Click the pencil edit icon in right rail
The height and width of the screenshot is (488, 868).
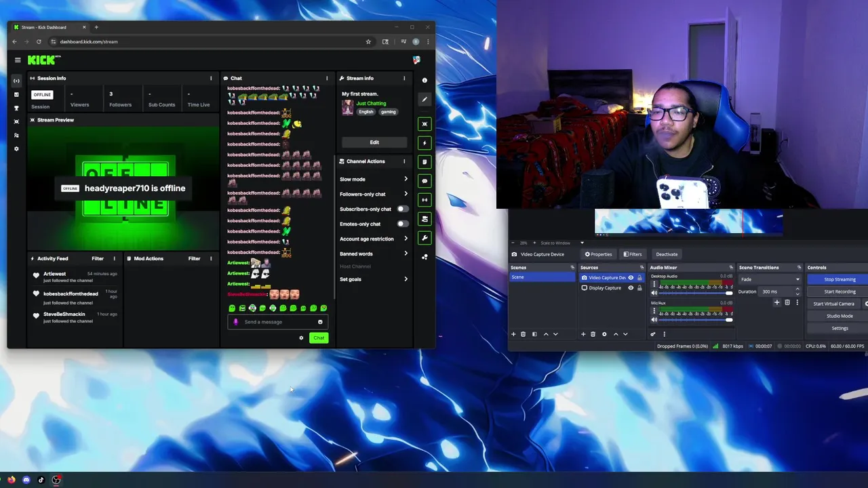(x=425, y=100)
